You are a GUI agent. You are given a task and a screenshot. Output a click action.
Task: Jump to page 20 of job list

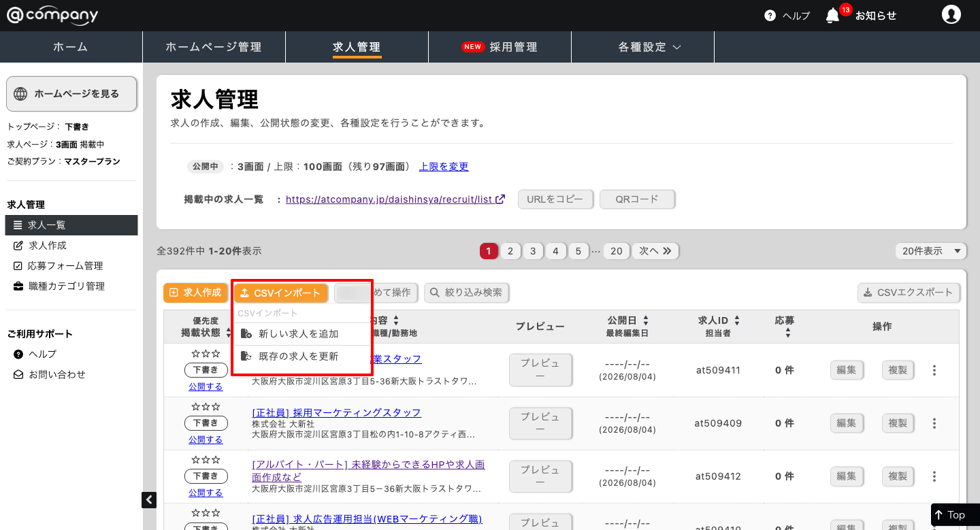[x=617, y=251]
